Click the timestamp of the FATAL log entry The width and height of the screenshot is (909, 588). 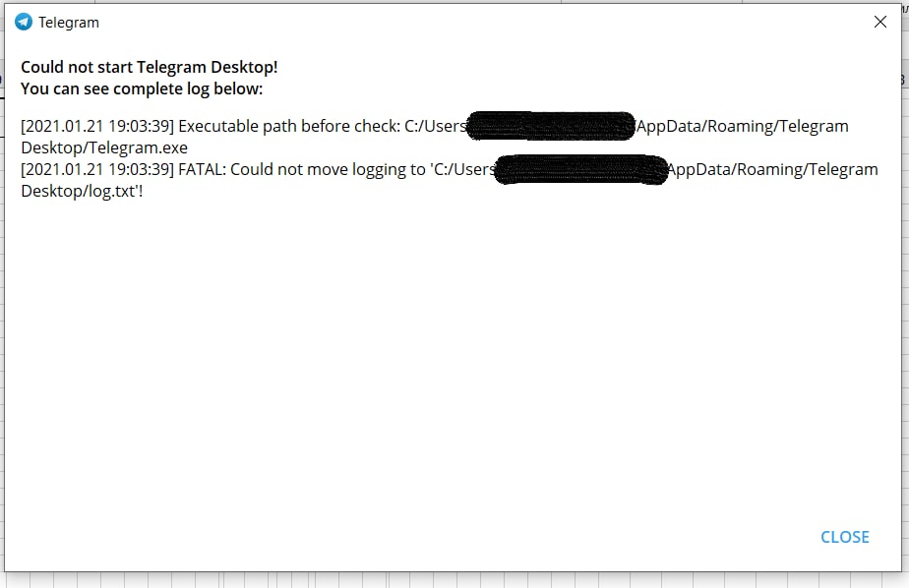[x=97, y=170]
